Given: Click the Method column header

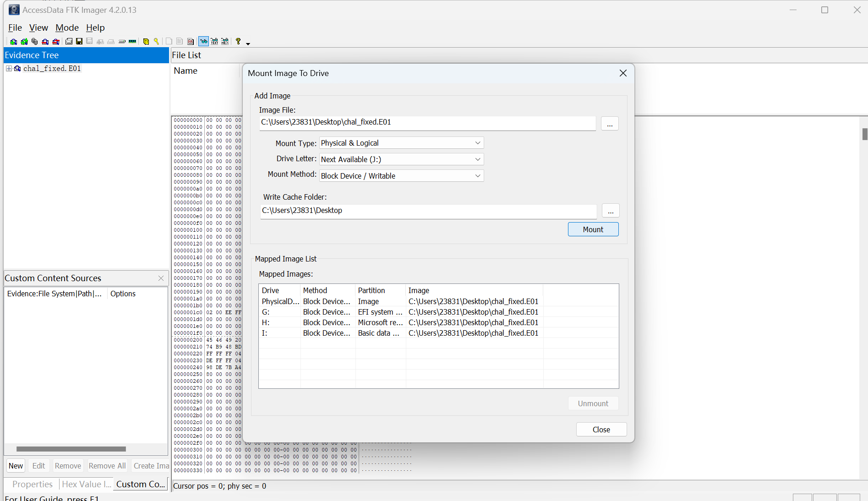Looking at the screenshot, I should [x=328, y=290].
